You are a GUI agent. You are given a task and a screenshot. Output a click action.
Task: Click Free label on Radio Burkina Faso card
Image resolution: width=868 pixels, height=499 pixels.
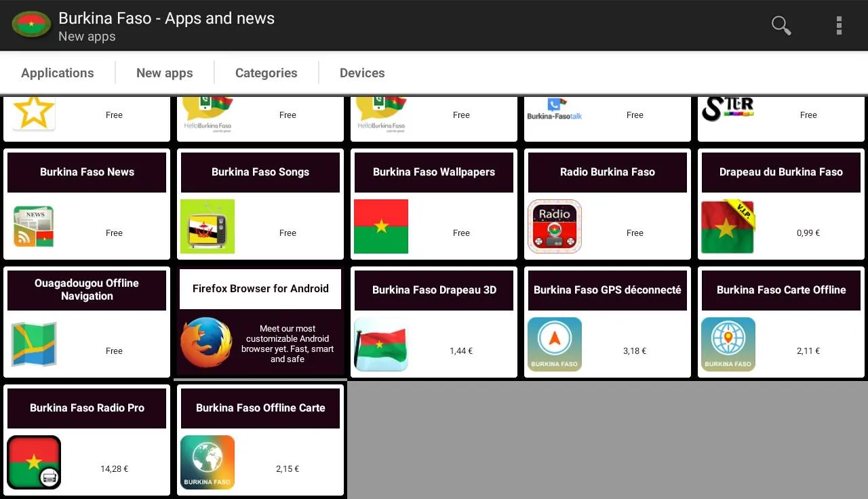pos(635,233)
